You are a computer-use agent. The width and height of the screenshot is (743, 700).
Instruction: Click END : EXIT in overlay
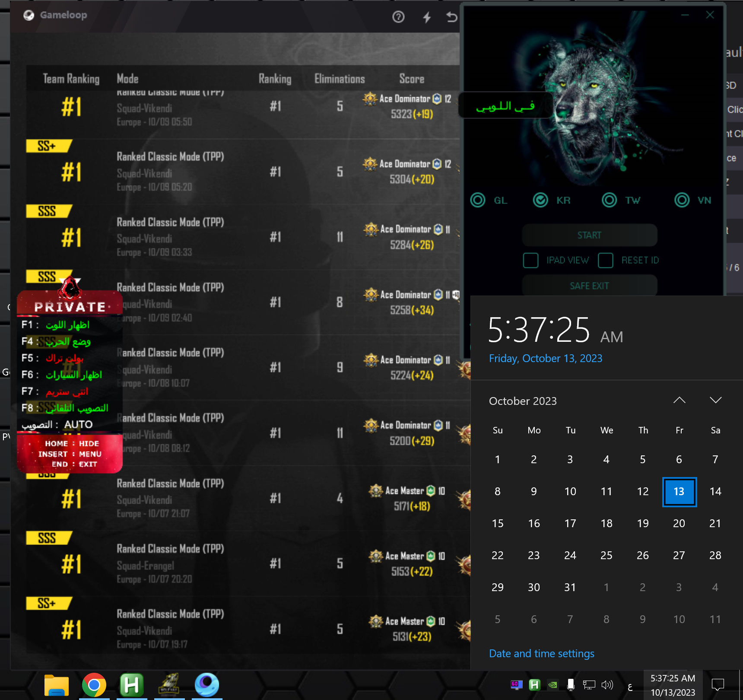(74, 464)
